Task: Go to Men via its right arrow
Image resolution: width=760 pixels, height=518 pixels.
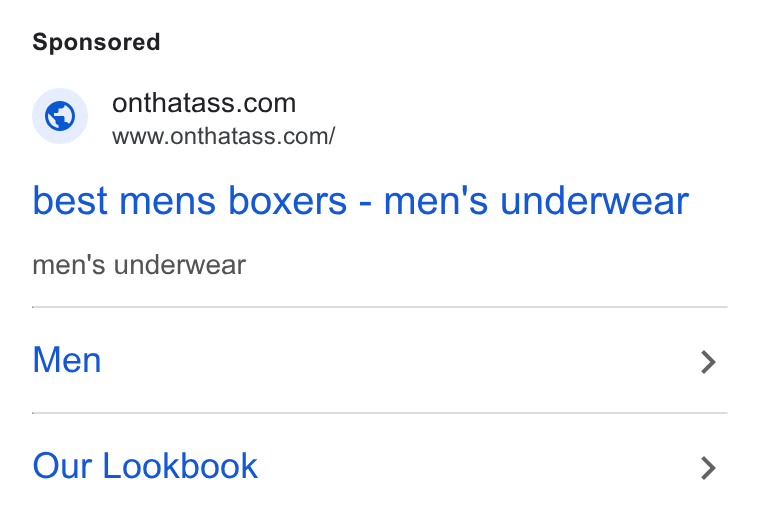Action: pyautogui.click(x=708, y=362)
